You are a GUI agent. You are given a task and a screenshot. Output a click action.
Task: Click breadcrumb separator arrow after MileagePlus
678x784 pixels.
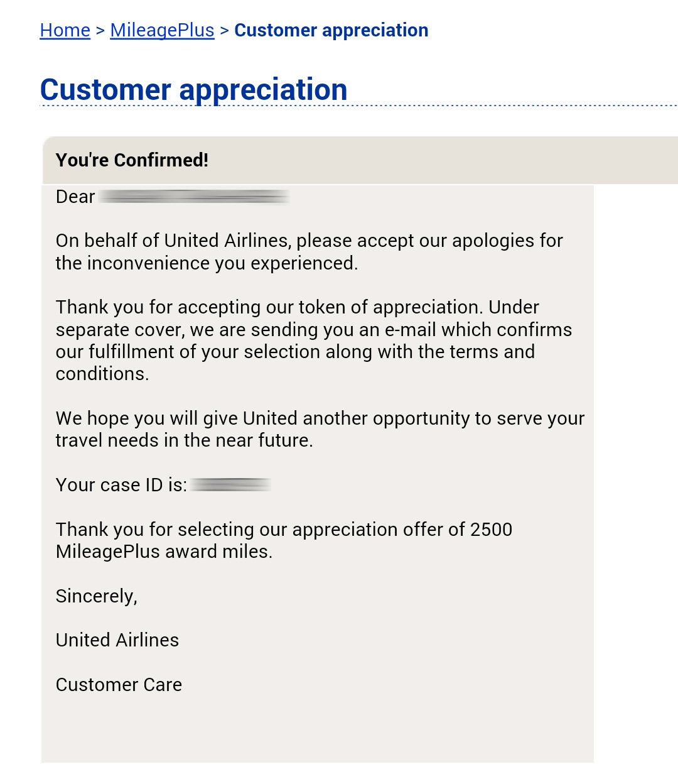pyautogui.click(x=225, y=31)
